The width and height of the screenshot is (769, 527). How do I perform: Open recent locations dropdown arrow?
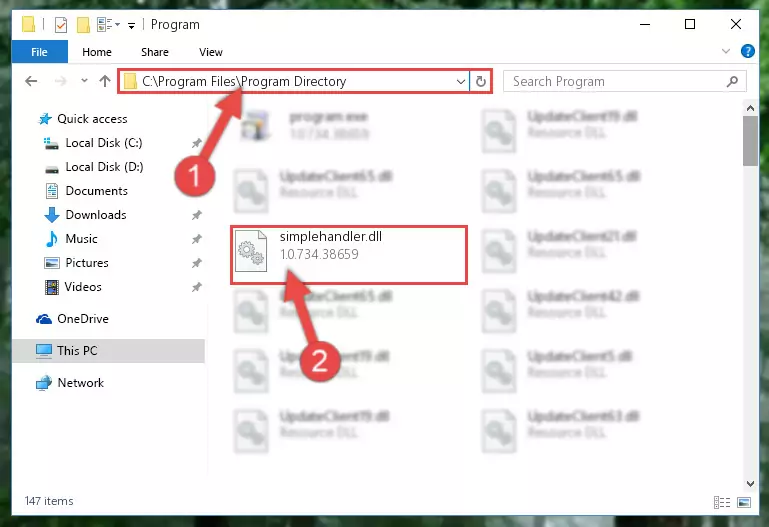coord(84,81)
